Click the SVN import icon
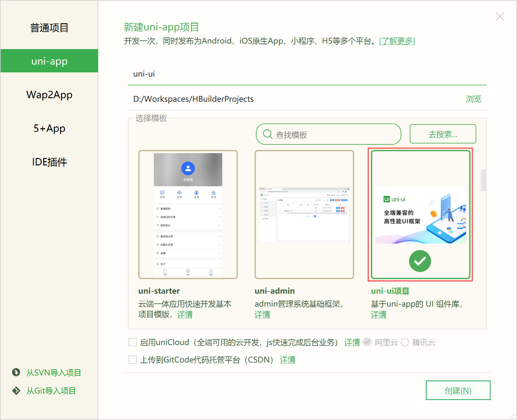517x420 pixels. 16,372
